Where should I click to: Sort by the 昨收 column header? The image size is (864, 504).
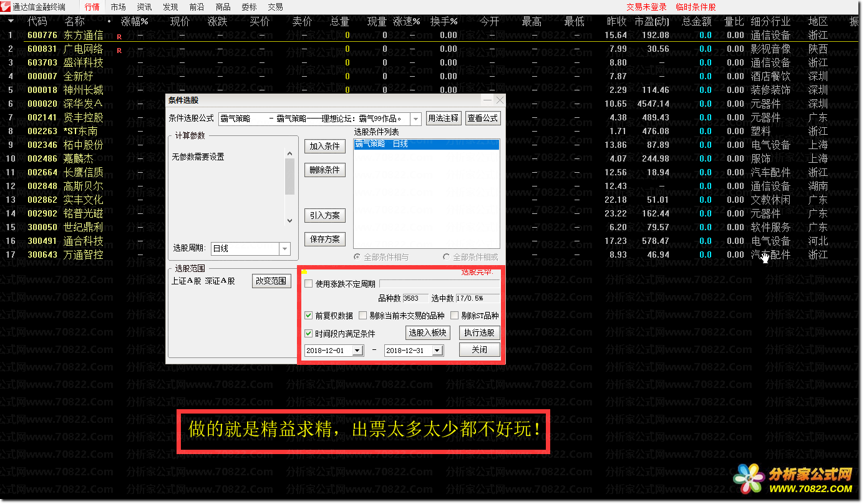[x=617, y=21]
